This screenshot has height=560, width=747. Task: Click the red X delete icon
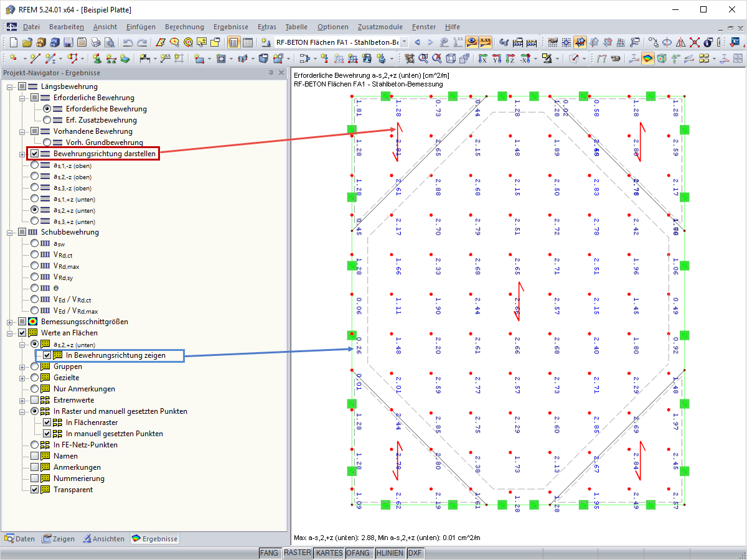tap(694, 42)
